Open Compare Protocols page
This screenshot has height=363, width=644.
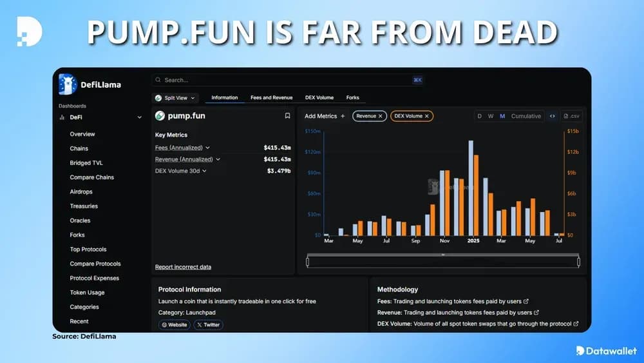(x=95, y=264)
